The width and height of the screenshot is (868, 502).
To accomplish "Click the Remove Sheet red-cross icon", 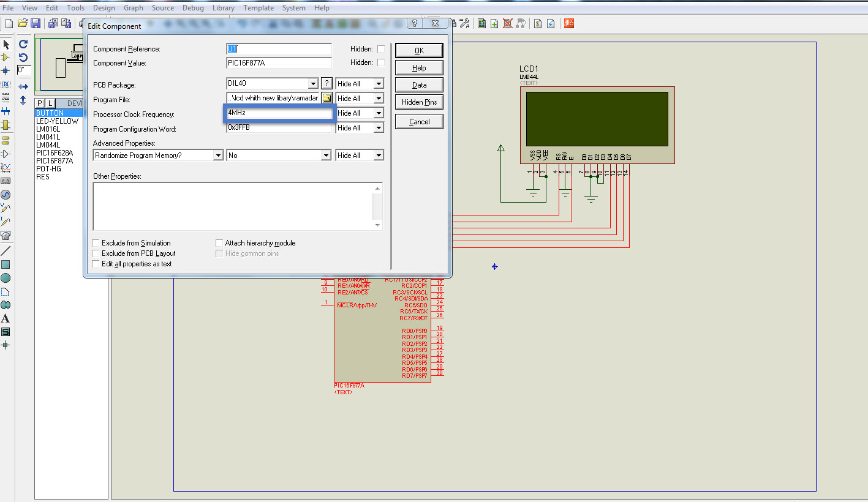I will [507, 23].
